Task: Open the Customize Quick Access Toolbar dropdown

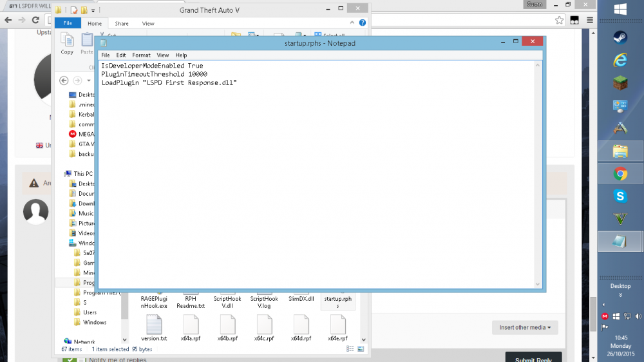Action: (93, 10)
